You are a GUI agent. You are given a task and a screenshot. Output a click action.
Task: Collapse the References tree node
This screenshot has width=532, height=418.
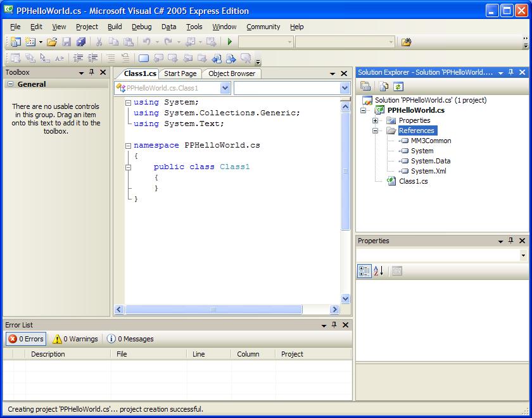(375, 130)
